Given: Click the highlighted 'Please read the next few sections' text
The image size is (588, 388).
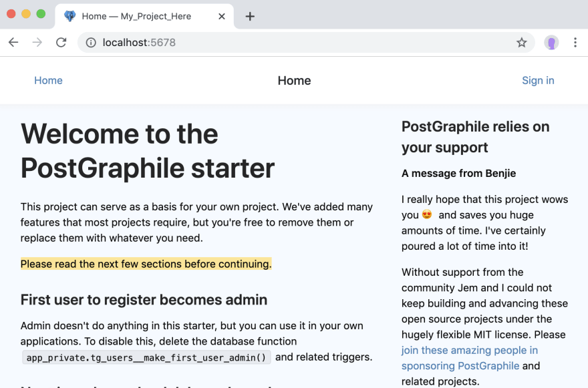Looking at the screenshot, I should pos(146,264).
